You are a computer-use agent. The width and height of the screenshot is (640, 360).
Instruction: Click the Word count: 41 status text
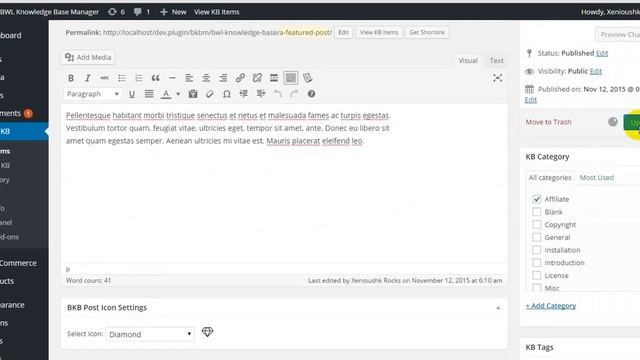pos(89,280)
